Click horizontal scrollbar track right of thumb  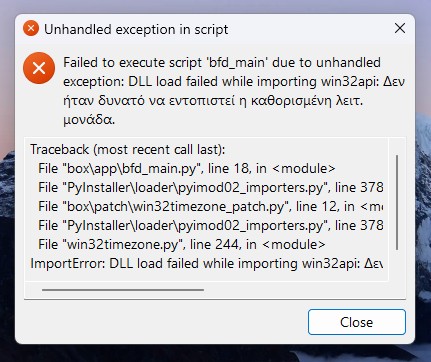tap(300, 290)
